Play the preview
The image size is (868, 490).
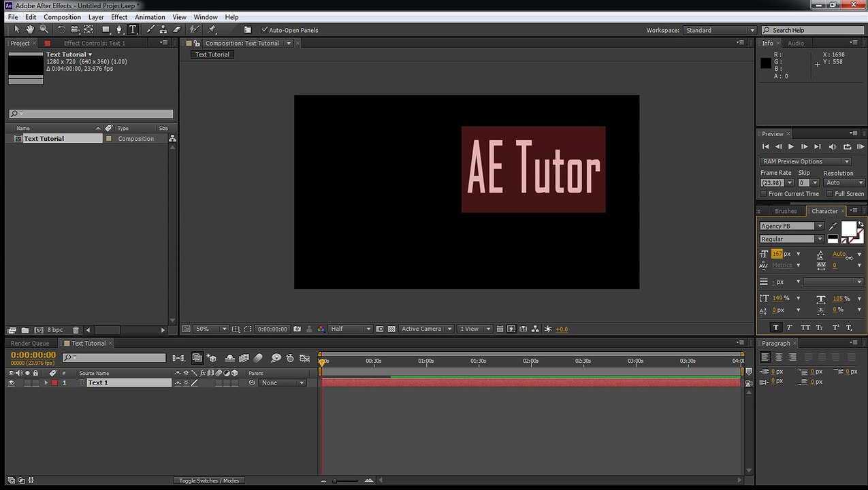click(790, 146)
